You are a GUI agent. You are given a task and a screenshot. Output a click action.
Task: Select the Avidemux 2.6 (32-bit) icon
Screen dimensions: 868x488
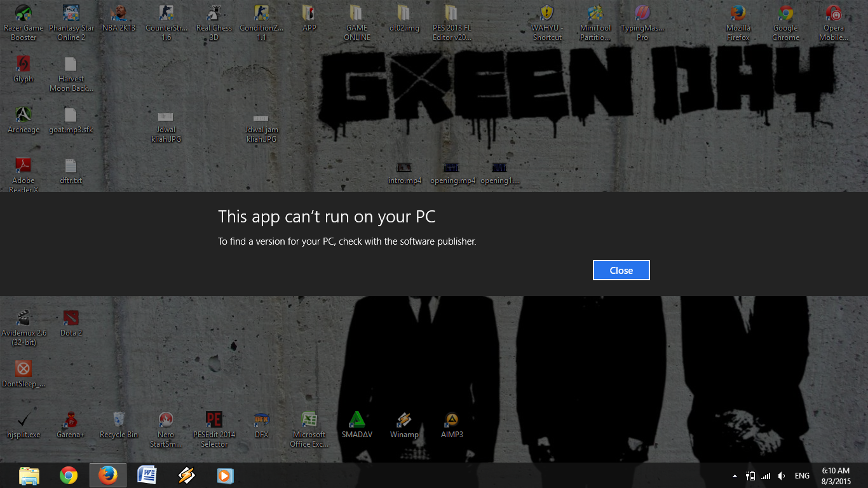[24, 328]
